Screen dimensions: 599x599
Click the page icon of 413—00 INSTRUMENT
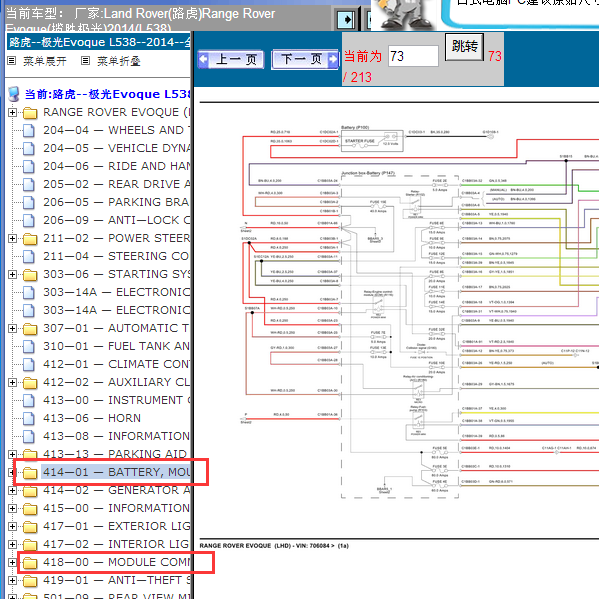coord(29,400)
